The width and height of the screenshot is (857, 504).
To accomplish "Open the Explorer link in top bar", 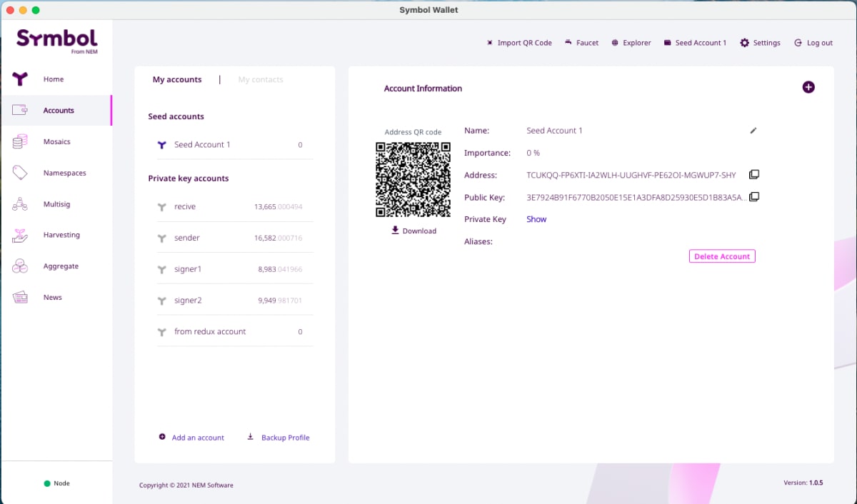I will click(x=637, y=43).
